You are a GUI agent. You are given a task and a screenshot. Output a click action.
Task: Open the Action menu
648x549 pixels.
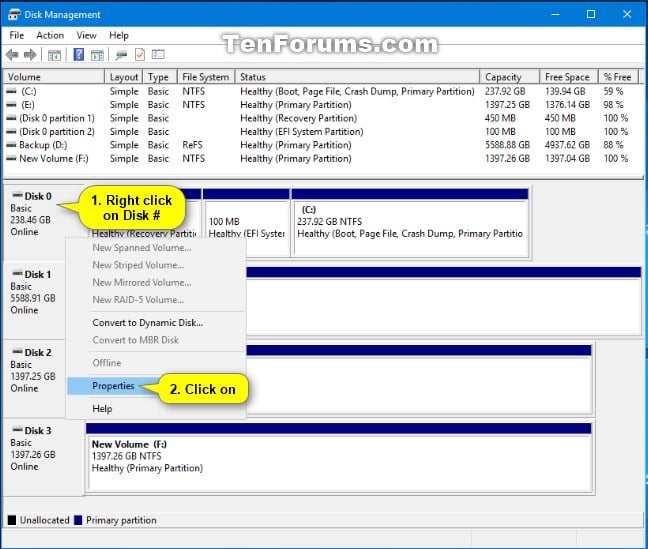[x=50, y=36]
